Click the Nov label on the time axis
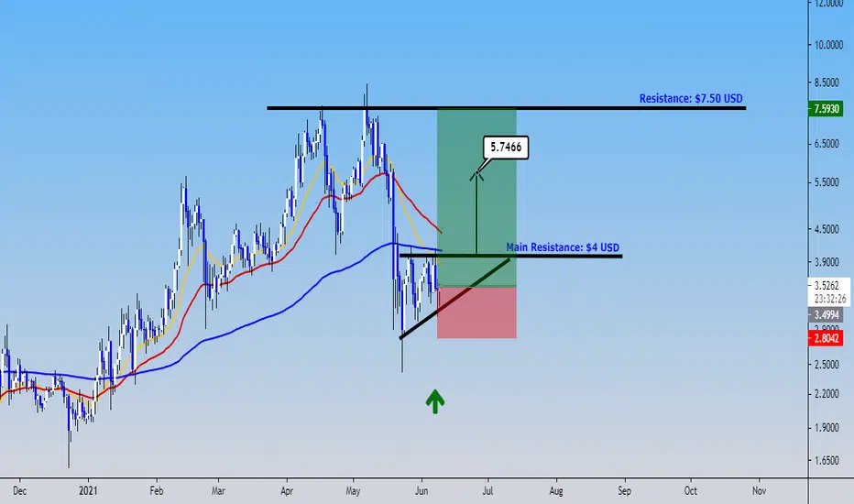This screenshot has width=854, height=504. pos(760,491)
